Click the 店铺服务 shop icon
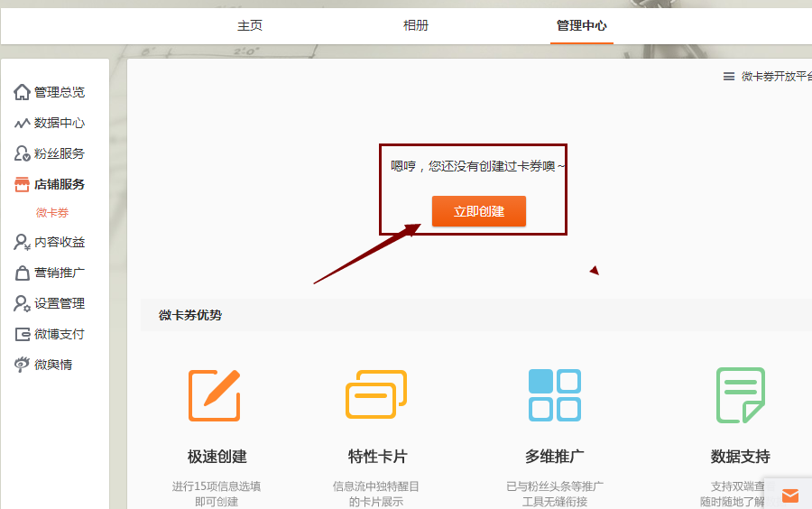This screenshot has height=509, width=812. click(23, 184)
